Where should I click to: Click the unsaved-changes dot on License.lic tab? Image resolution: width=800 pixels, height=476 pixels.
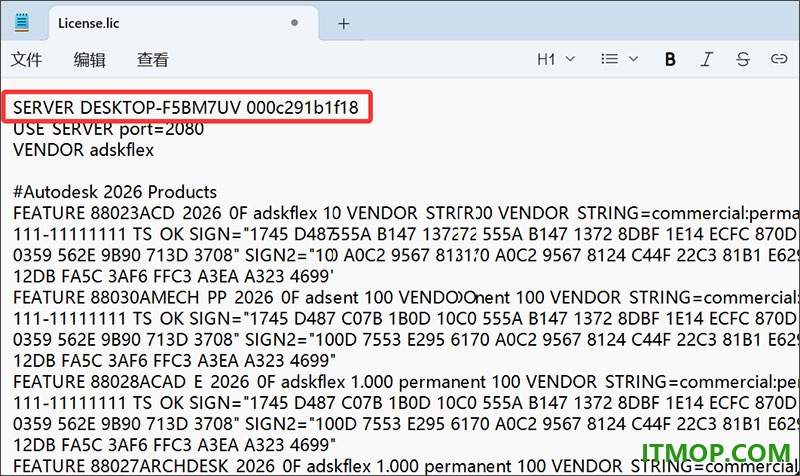(x=294, y=23)
